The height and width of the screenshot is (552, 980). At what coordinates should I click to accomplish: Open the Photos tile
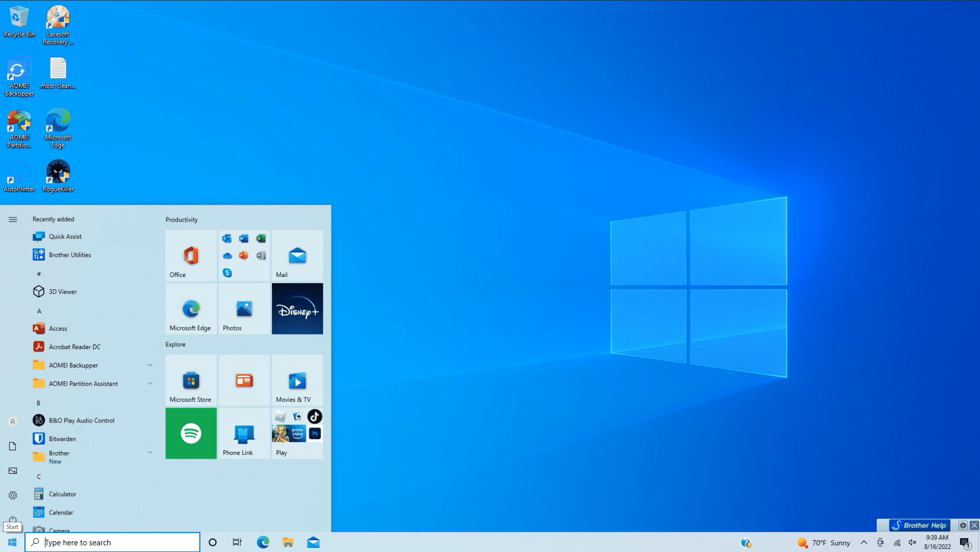pos(244,308)
